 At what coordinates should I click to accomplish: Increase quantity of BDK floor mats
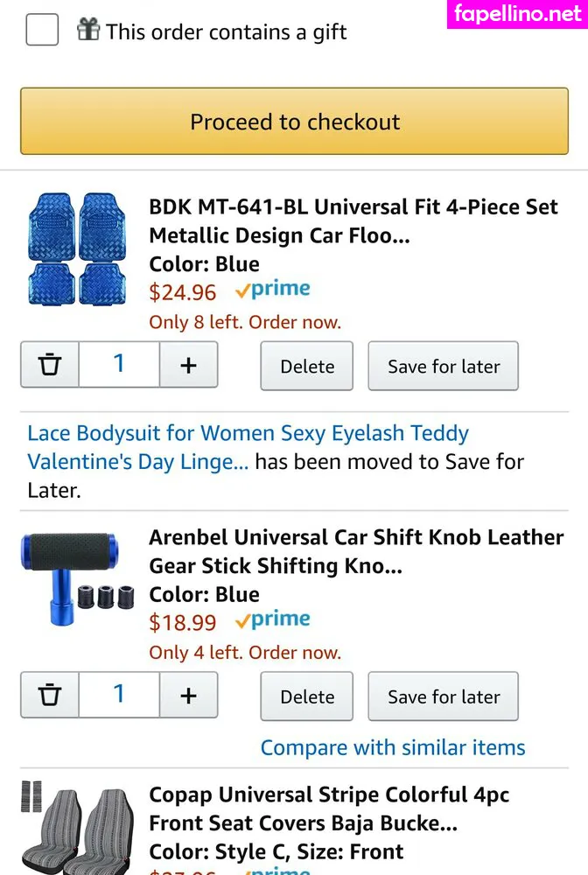pyautogui.click(x=188, y=365)
